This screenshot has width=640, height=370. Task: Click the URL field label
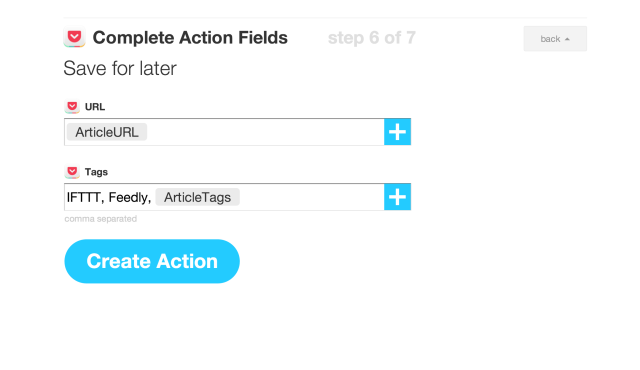click(95, 107)
